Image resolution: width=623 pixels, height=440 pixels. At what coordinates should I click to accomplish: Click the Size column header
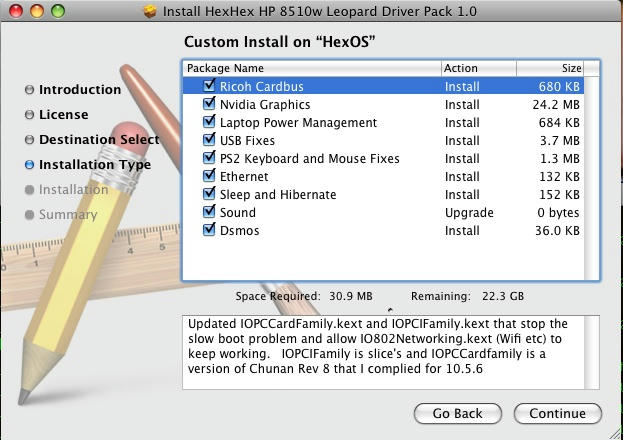click(550, 68)
